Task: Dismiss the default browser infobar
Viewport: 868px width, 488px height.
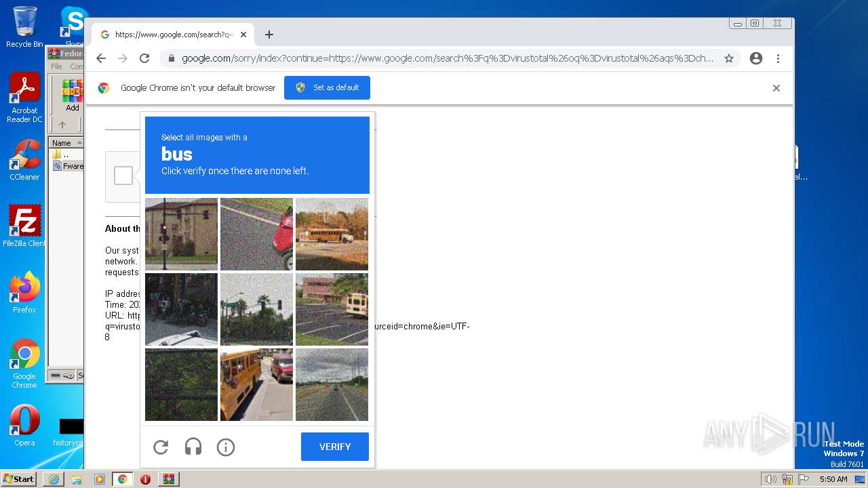Action: coord(776,88)
